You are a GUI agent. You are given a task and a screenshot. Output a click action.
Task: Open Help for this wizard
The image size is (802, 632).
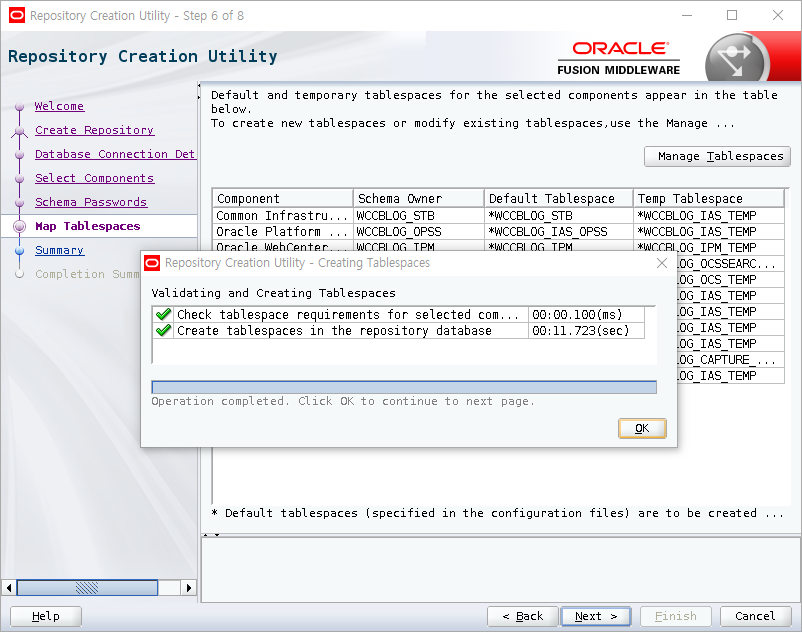pos(46,616)
